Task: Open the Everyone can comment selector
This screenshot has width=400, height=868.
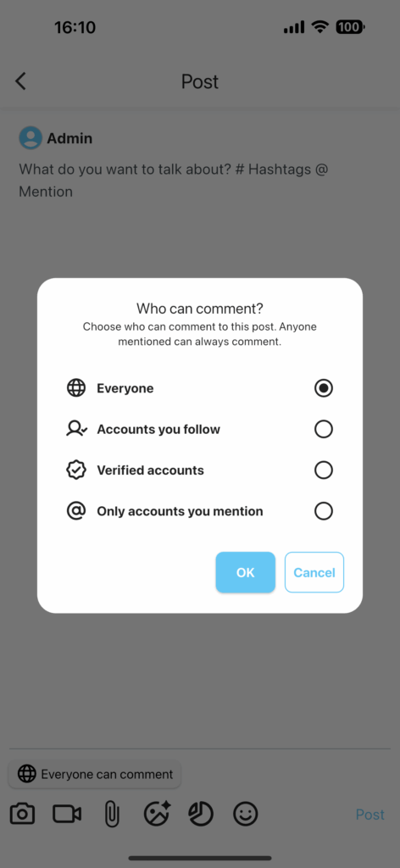Action: pyautogui.click(x=95, y=774)
